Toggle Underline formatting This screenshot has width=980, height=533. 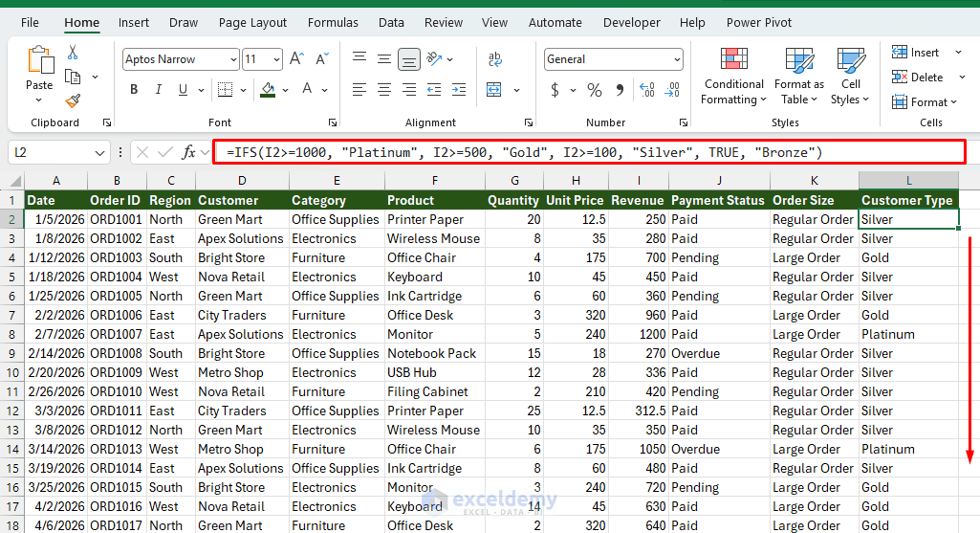pyautogui.click(x=183, y=89)
